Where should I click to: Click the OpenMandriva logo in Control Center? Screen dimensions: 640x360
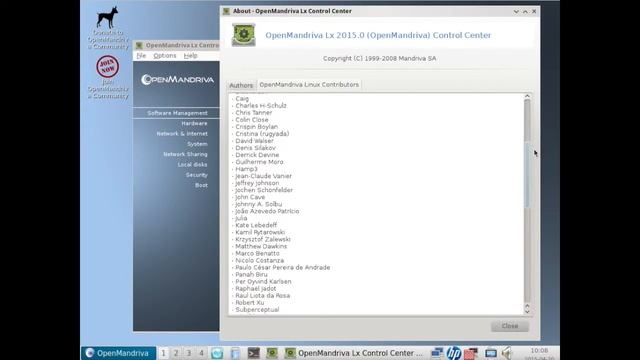pyautogui.click(x=178, y=79)
